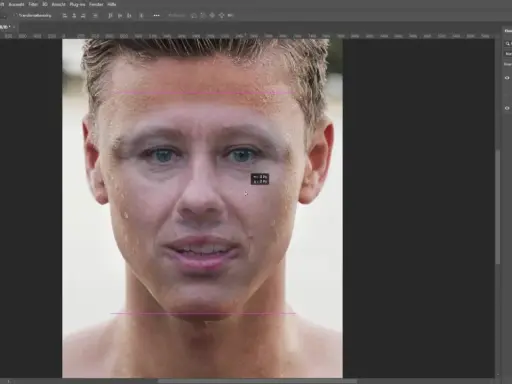This screenshot has height=384, width=512.
Task: Click the layer search filter icon
Action: click(x=507, y=44)
